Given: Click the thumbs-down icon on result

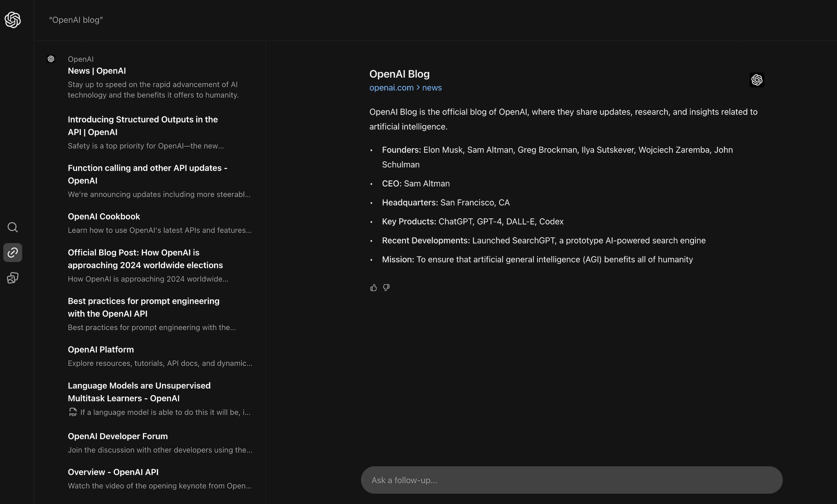Looking at the screenshot, I should 387,288.
